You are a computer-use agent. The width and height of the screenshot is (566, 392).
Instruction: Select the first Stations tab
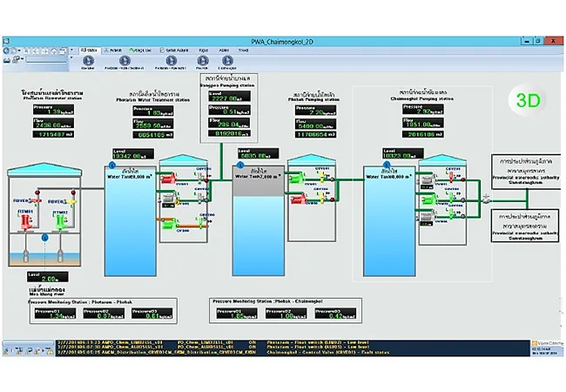click(89, 51)
